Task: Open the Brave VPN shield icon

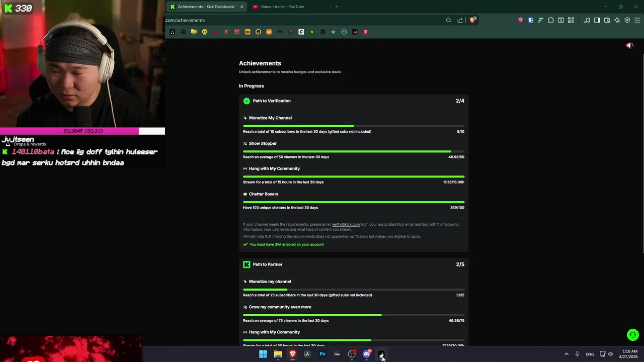Action: click(x=627, y=20)
